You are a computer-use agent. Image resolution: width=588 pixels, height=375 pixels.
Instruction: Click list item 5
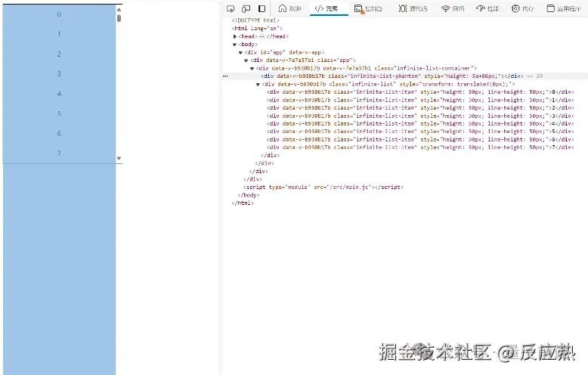point(59,113)
